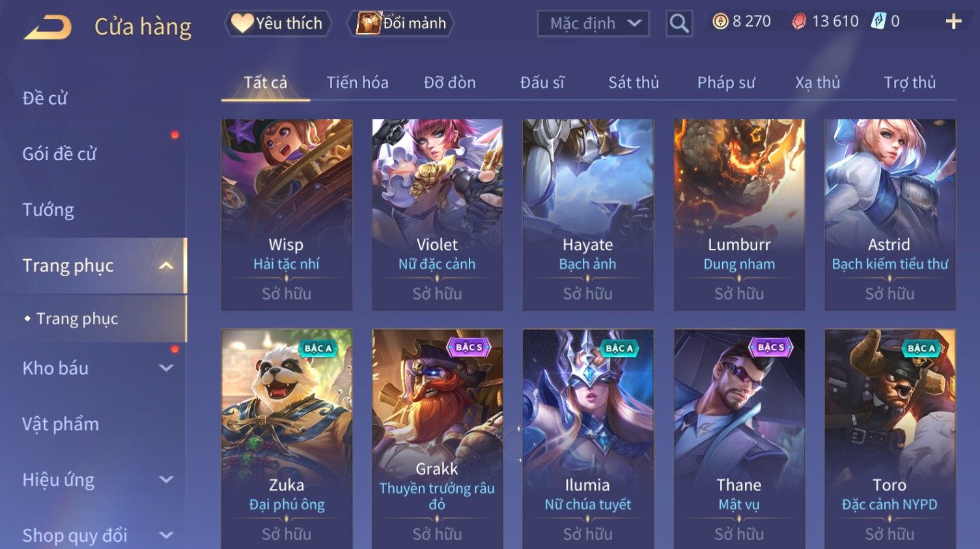Select the Violet Nữ đặc cảnh skin card

coord(437,214)
